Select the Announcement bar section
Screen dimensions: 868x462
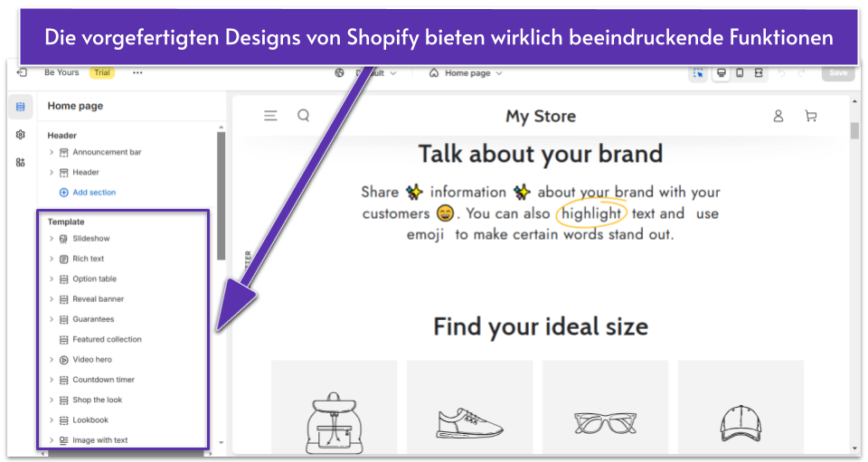click(107, 152)
